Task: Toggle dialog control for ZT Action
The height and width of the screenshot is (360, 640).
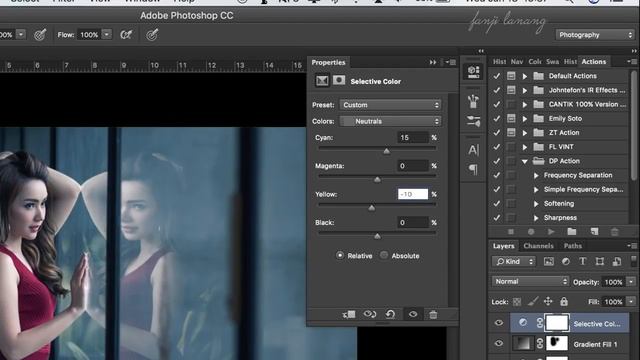Action: pyautogui.click(x=511, y=132)
